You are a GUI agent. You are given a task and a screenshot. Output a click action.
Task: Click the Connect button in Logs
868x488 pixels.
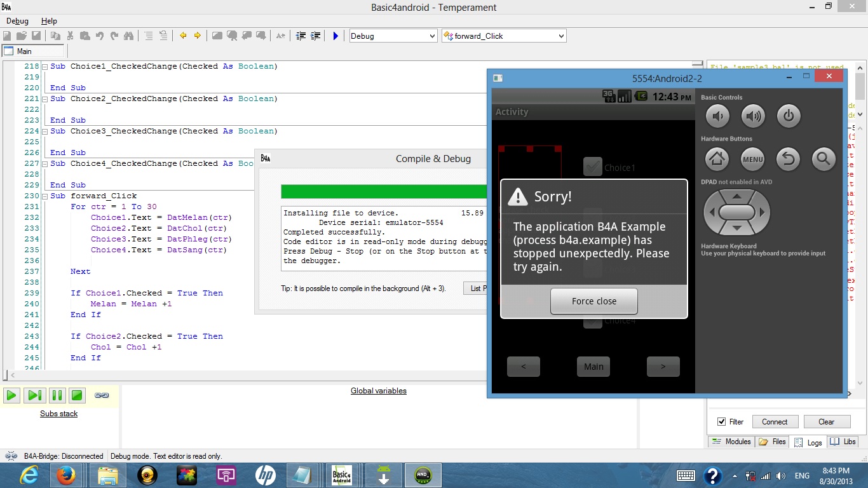pos(775,422)
